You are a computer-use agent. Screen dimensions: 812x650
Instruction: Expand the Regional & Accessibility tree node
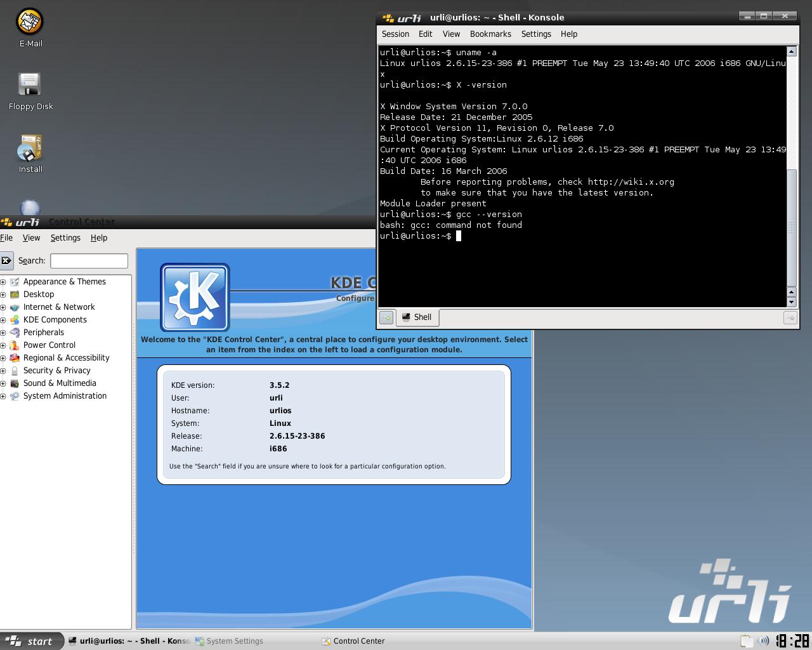pyautogui.click(x=3, y=358)
